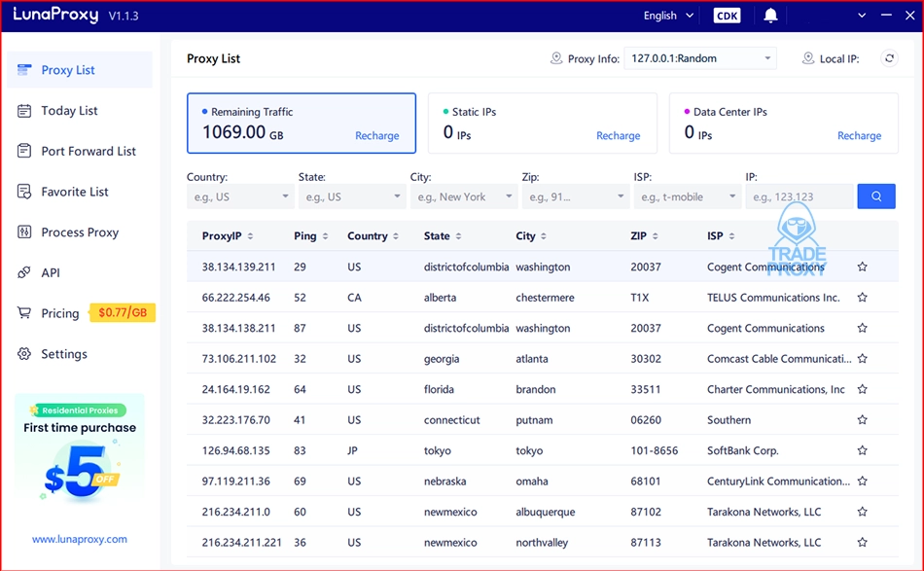Click the API link icon
Screen dimensions: 924x571
coord(24,272)
